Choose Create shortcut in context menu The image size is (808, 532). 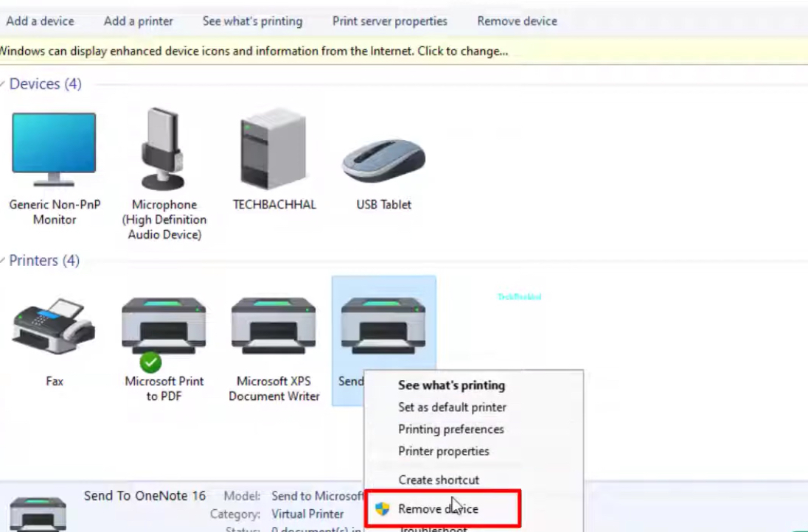439,480
